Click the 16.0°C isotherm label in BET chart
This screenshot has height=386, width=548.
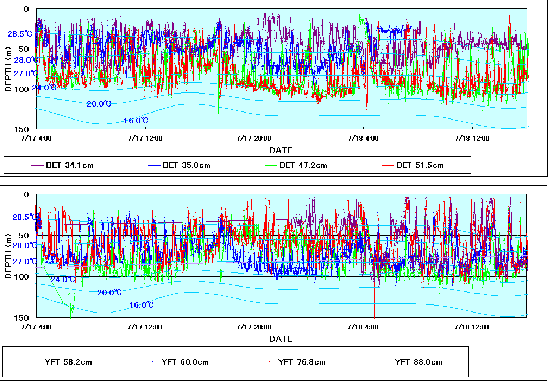136,121
